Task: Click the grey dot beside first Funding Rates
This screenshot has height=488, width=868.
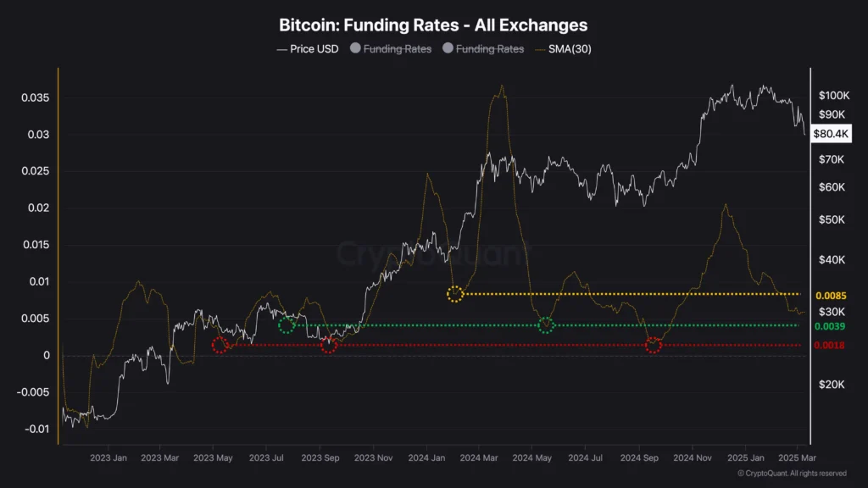Action: [355, 49]
